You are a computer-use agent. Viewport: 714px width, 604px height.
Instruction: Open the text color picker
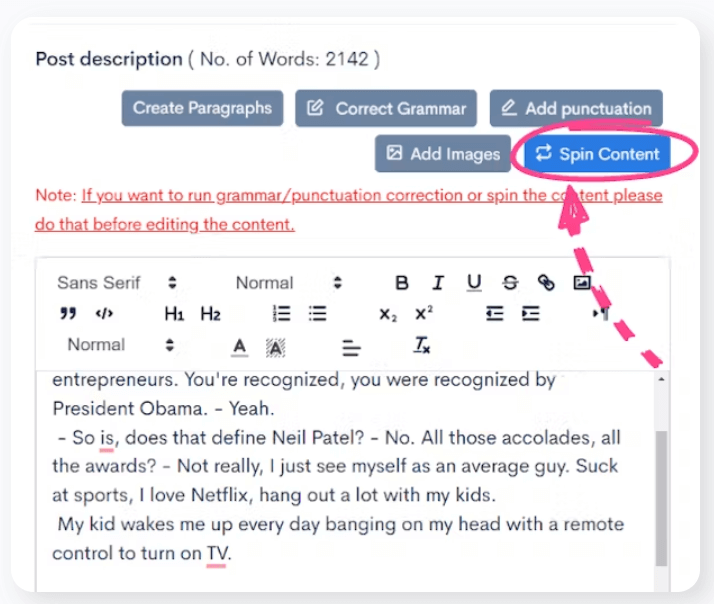(239, 346)
